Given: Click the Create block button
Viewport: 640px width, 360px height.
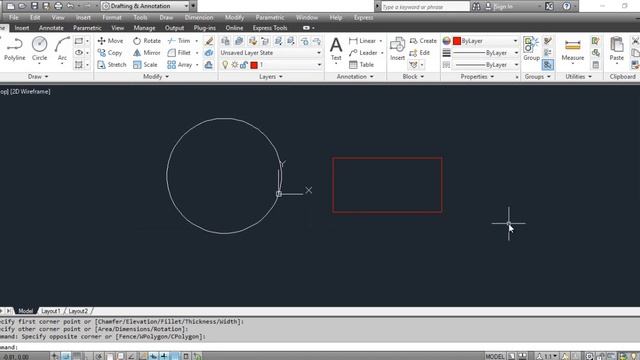Looking at the screenshot, I should tap(423, 41).
